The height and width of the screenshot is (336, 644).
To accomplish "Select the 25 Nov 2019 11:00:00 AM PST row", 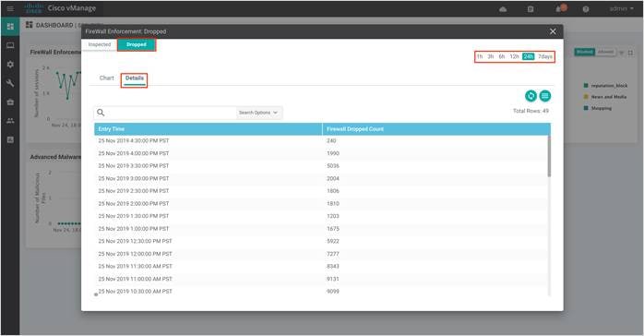I will pos(321,279).
